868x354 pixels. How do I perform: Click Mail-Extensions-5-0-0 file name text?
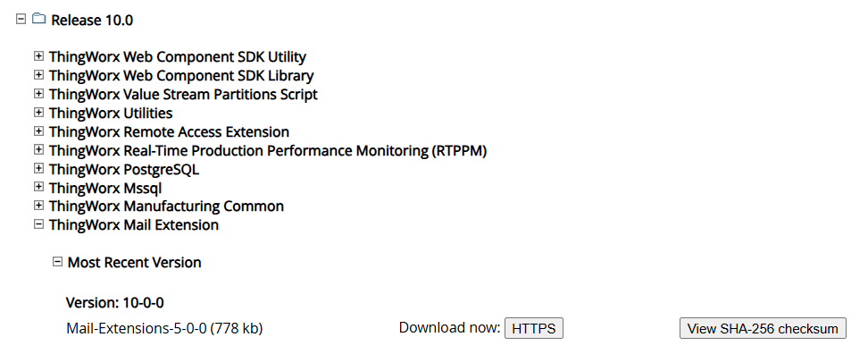(136, 328)
